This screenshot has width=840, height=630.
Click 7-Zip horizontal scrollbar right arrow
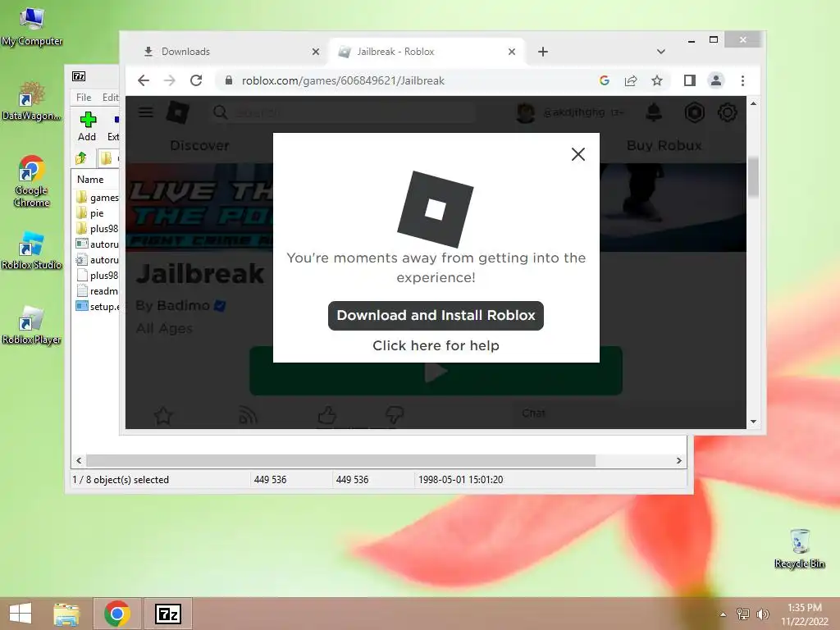[678, 461]
